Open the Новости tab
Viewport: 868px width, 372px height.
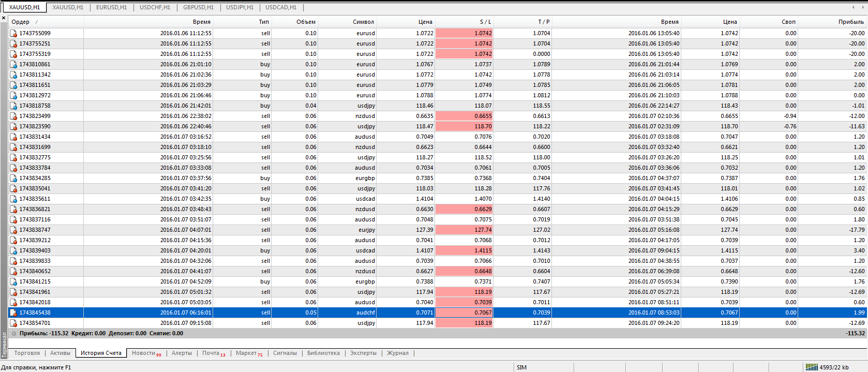click(x=146, y=353)
